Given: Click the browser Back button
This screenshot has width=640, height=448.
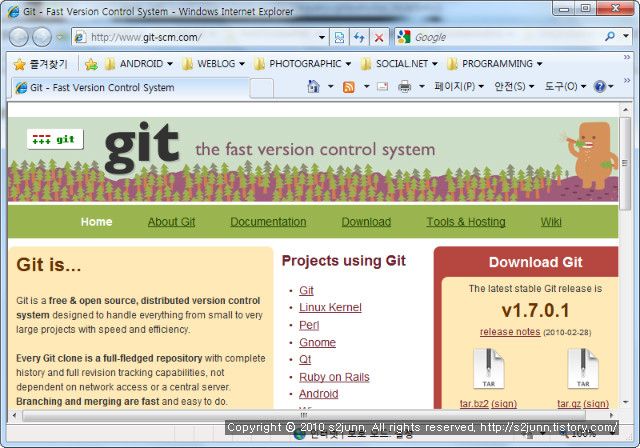Looking at the screenshot, I should tap(18, 37).
